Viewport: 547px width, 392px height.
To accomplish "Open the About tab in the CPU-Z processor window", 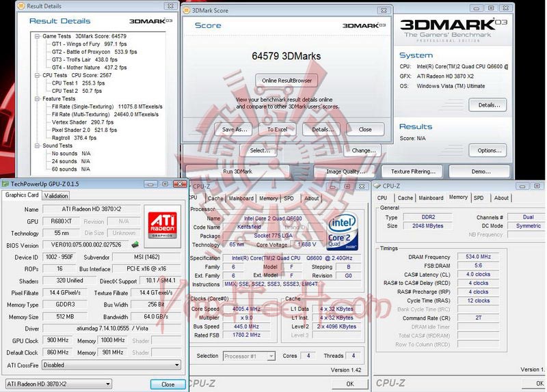I will 312,198.
